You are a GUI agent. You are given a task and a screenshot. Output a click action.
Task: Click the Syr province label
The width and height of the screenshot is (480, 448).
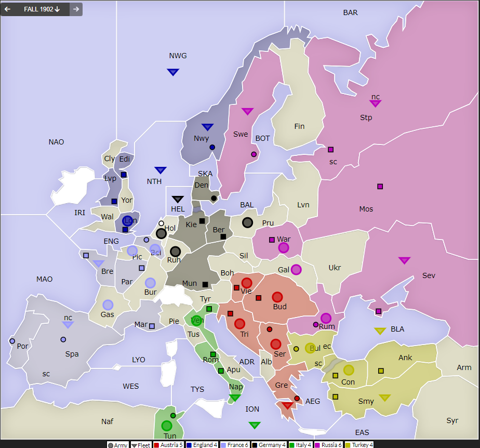click(x=452, y=420)
